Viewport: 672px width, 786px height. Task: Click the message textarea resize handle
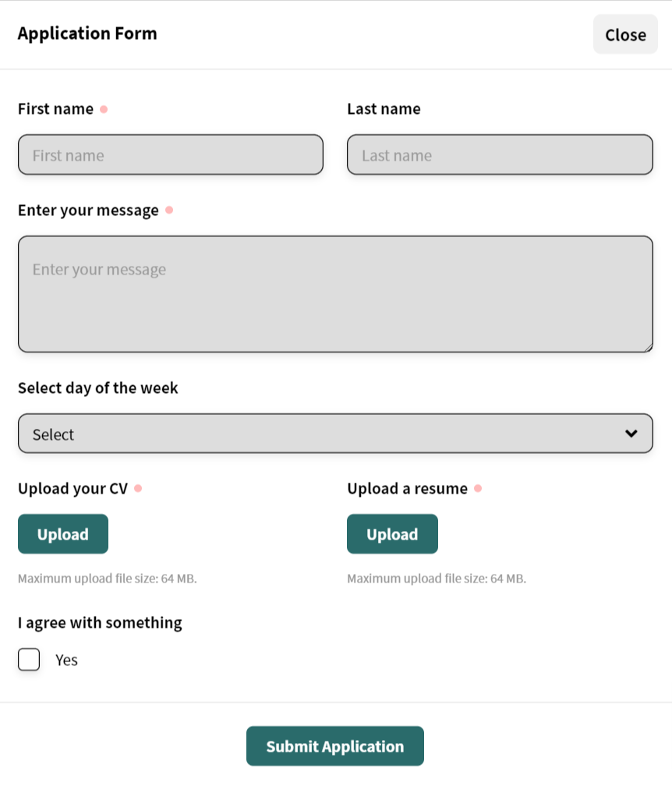pyautogui.click(x=649, y=348)
